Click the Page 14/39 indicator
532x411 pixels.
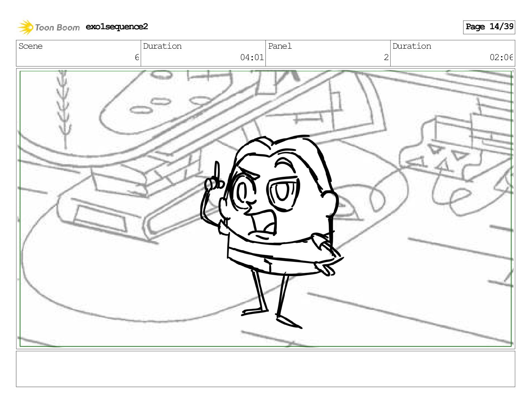[x=489, y=27]
